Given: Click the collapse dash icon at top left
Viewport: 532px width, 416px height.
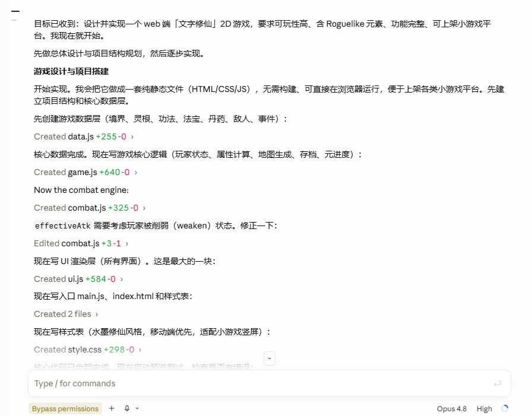Looking at the screenshot, I should point(15,11).
